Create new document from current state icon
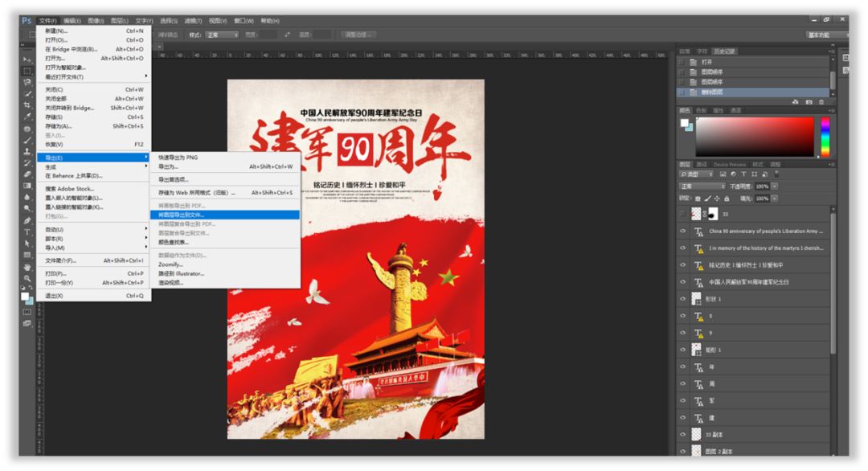The image size is (868, 471). tap(796, 102)
